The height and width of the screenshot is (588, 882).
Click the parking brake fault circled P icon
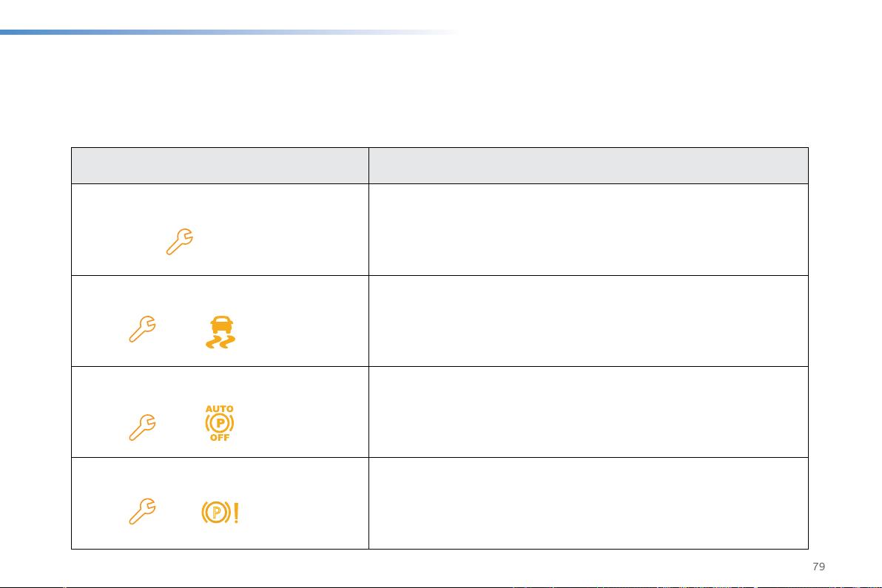pyautogui.click(x=216, y=512)
